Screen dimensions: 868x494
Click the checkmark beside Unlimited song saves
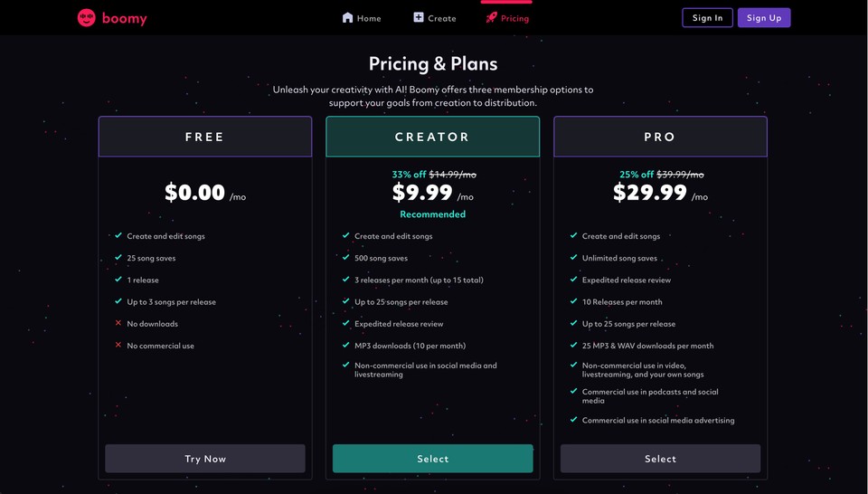[573, 257]
